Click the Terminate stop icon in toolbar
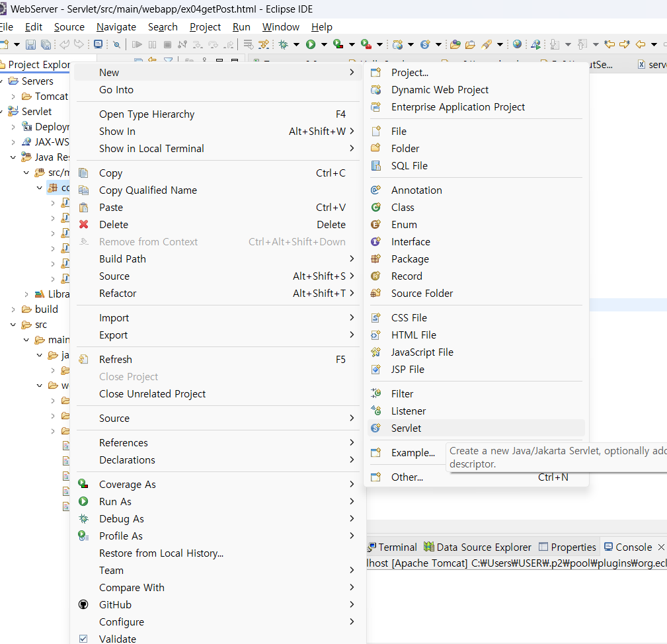 click(168, 44)
